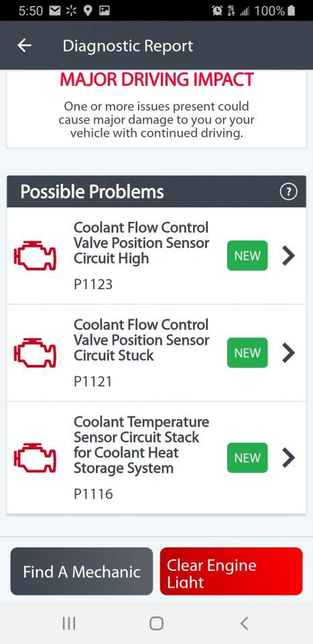Image resolution: width=313 pixels, height=644 pixels.
Task: Open Coolant Flow Control Valve Circuit High entry
Action: coord(156,256)
